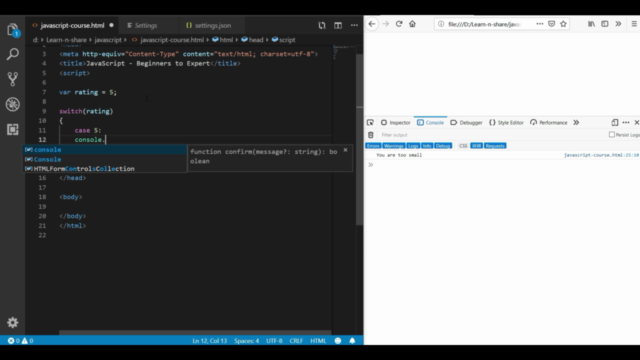Close the suggestion details popup

(x=345, y=150)
